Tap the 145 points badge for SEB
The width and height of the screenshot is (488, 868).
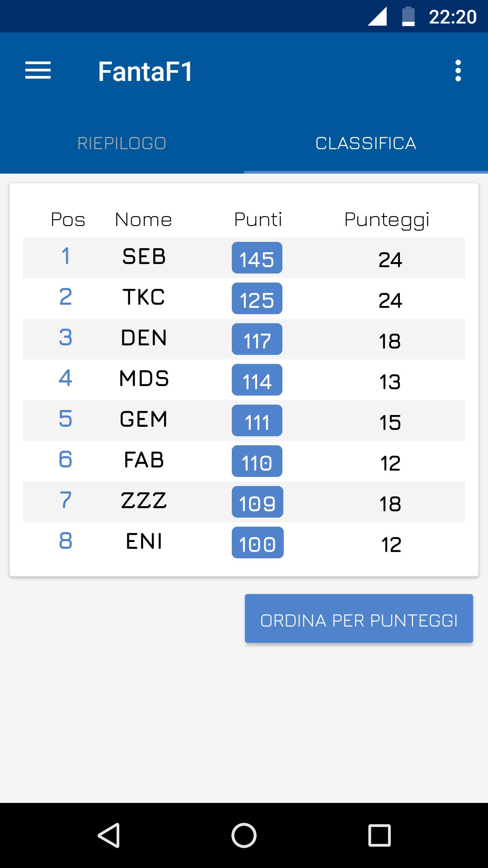[x=257, y=258]
